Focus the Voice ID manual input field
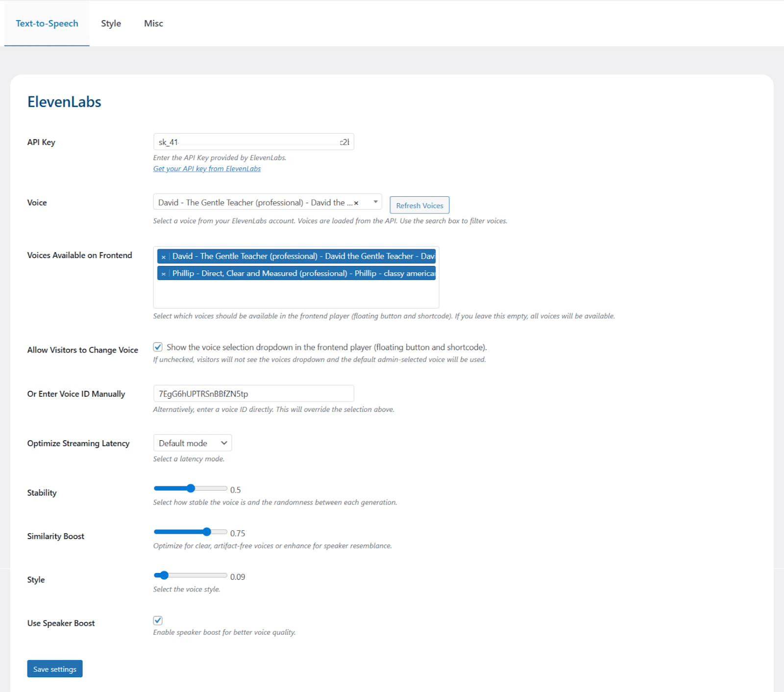 tap(253, 394)
